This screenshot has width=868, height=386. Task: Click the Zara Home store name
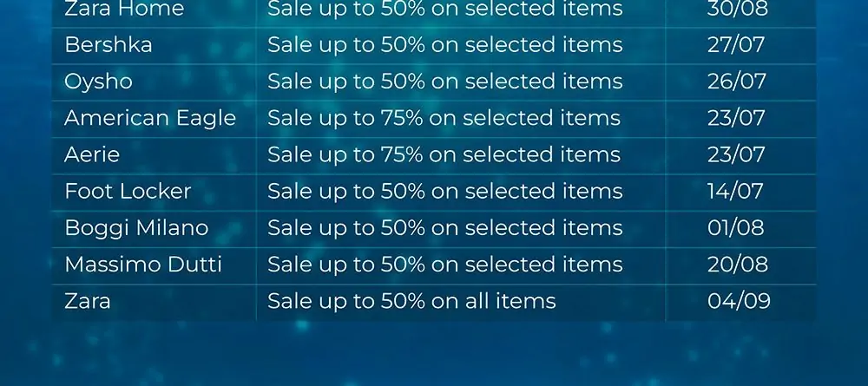click(x=124, y=9)
